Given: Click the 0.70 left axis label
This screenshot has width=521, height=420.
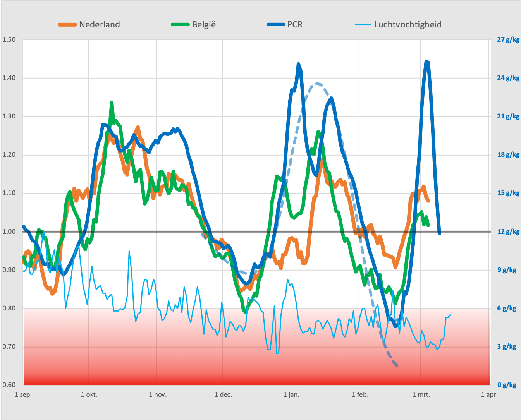Looking at the screenshot, I should (x=9, y=346).
